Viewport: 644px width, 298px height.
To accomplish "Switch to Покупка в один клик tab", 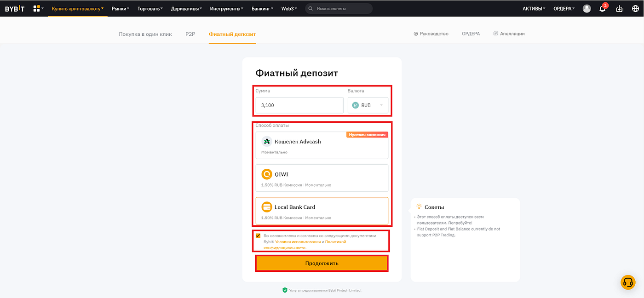I will 145,34.
